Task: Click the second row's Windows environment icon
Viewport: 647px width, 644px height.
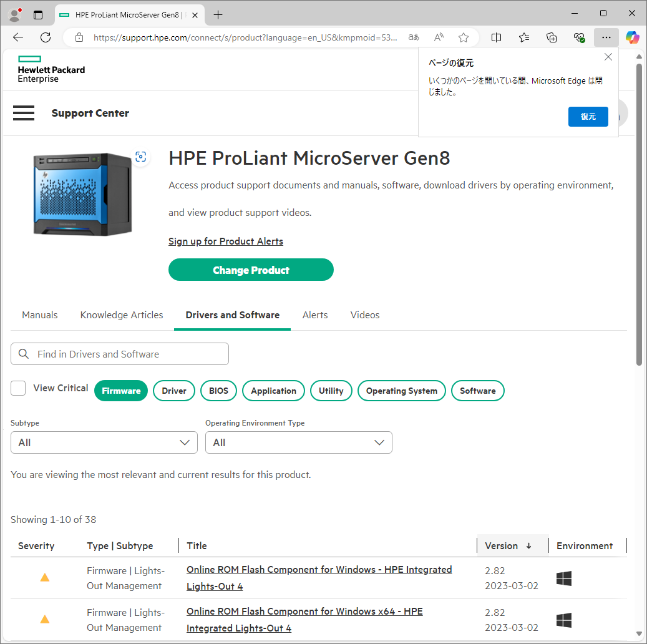Action: (563, 620)
